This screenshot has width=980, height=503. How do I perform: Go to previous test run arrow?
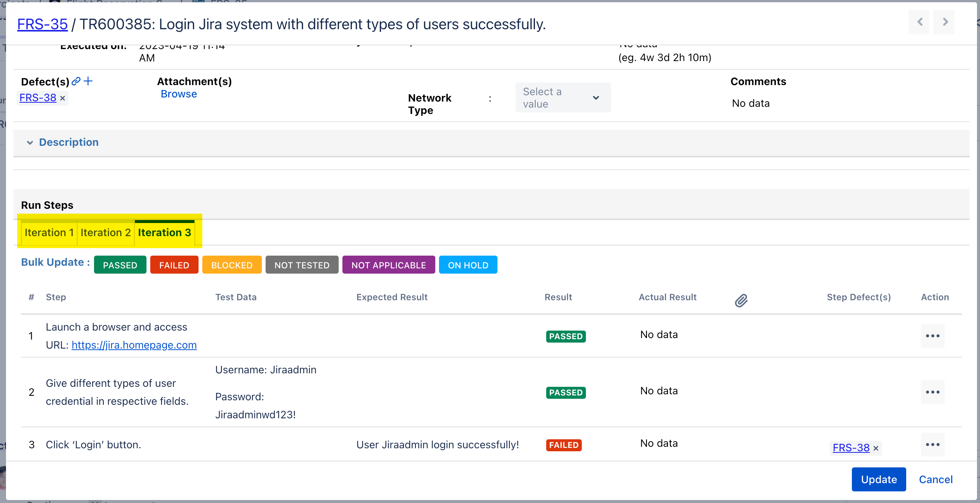[920, 22]
